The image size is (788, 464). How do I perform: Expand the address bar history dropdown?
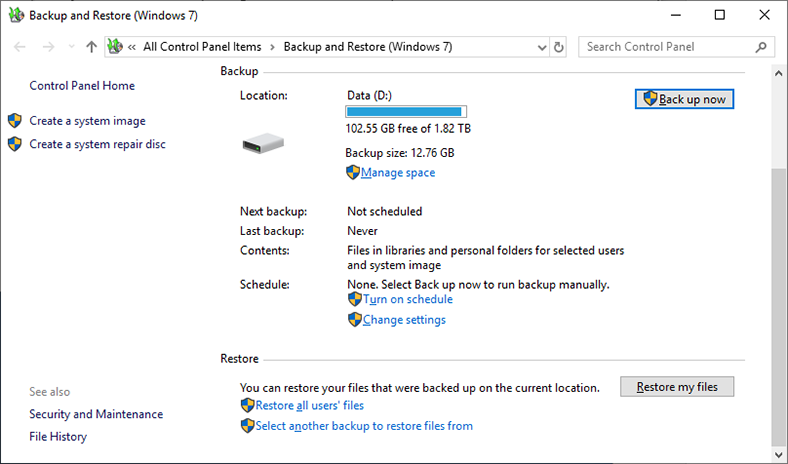[542, 47]
